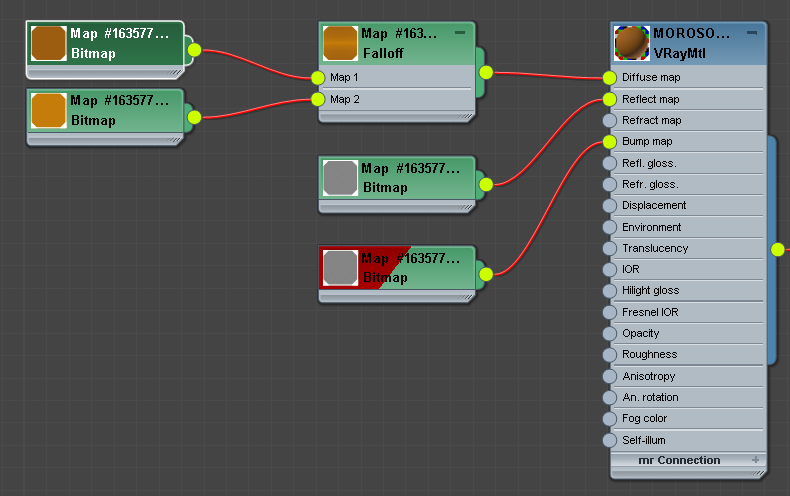Click the Refr. gloss. input socket

point(610,184)
